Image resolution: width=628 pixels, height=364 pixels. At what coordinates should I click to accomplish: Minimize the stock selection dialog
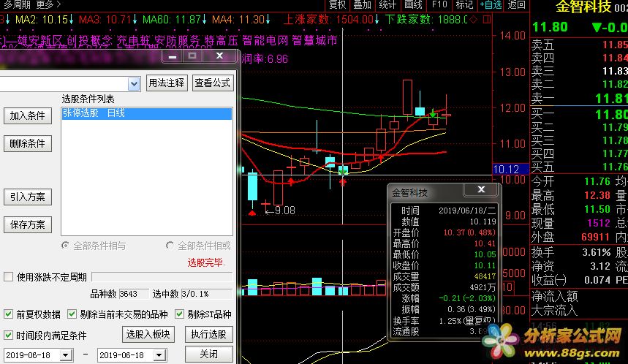coord(173,57)
